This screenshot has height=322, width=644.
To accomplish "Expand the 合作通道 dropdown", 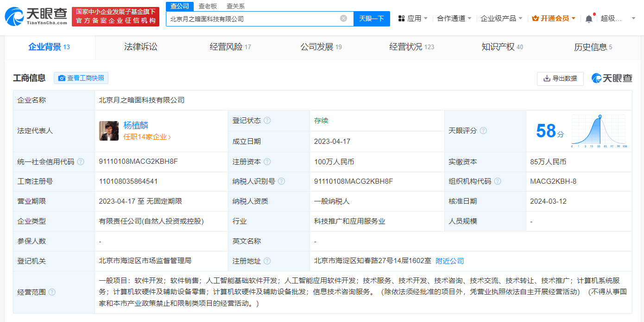I will click(454, 19).
